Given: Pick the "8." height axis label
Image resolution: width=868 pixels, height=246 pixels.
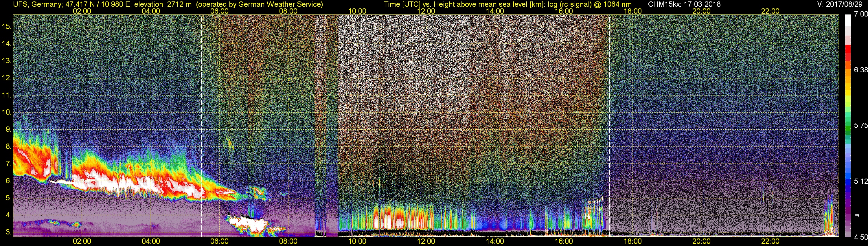Looking at the screenshot, I should click(8, 147).
